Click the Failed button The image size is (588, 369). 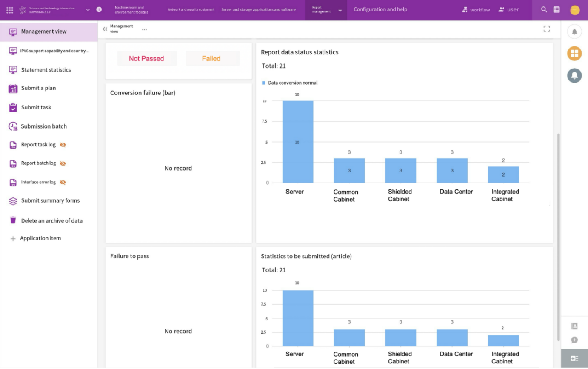pyautogui.click(x=212, y=58)
